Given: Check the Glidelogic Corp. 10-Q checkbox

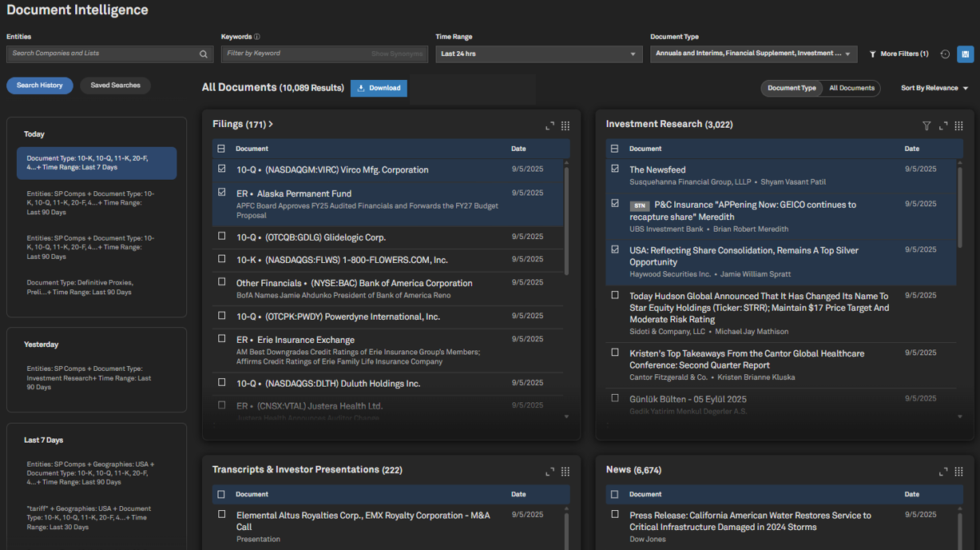Looking at the screenshot, I should pyautogui.click(x=222, y=237).
